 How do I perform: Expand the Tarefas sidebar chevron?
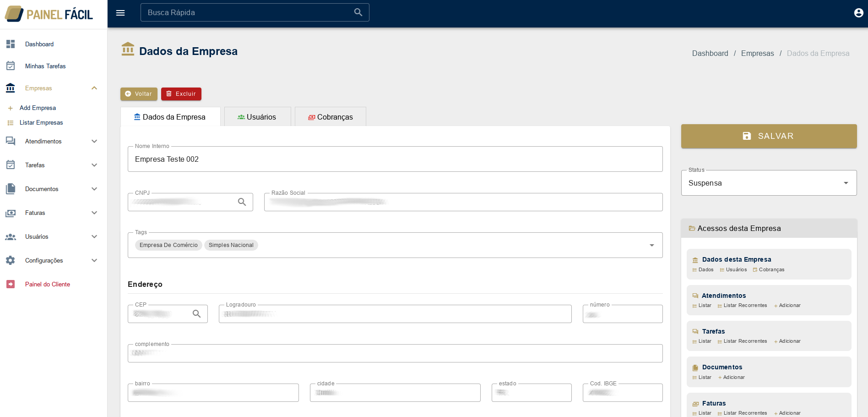pos(94,165)
